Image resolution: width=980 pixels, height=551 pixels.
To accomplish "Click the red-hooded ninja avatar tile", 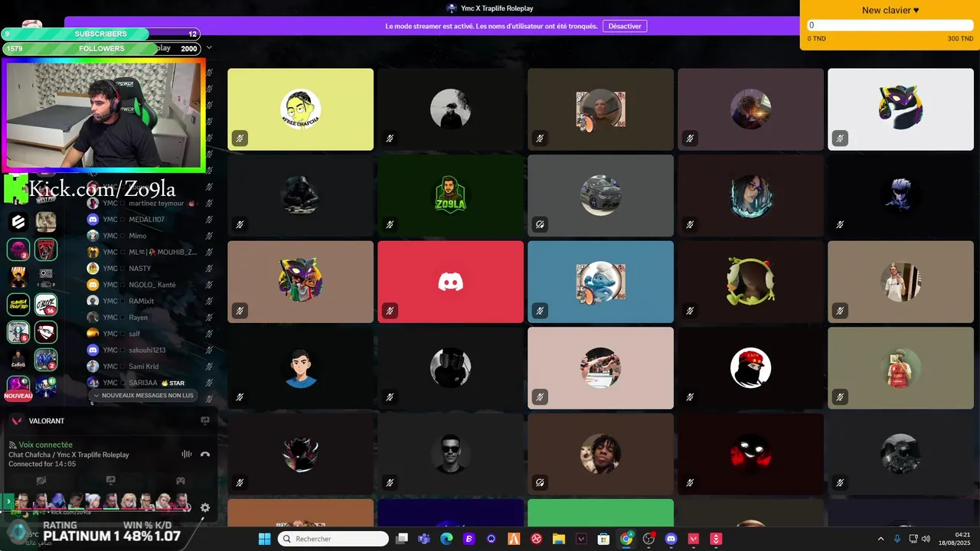I will click(x=750, y=368).
